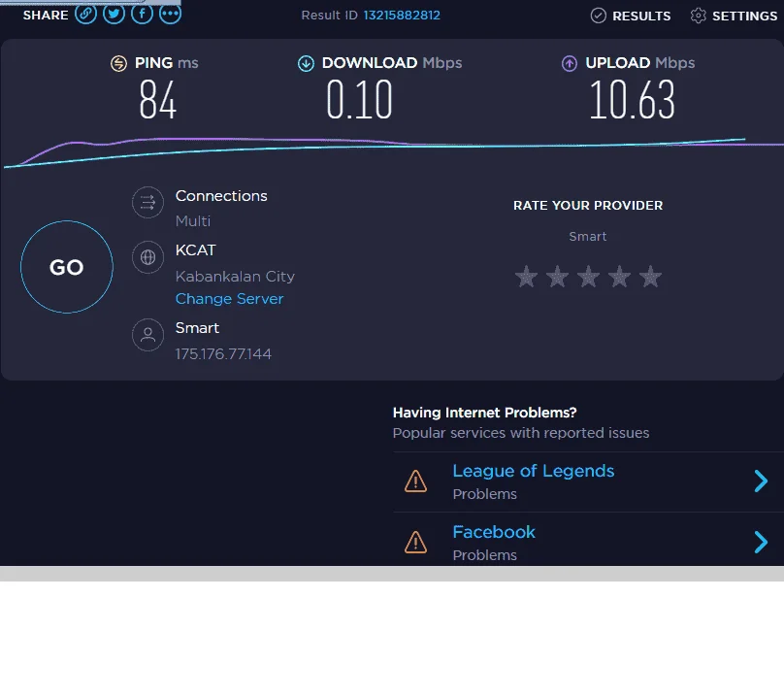Click the 10.63 upload value

pyautogui.click(x=632, y=101)
